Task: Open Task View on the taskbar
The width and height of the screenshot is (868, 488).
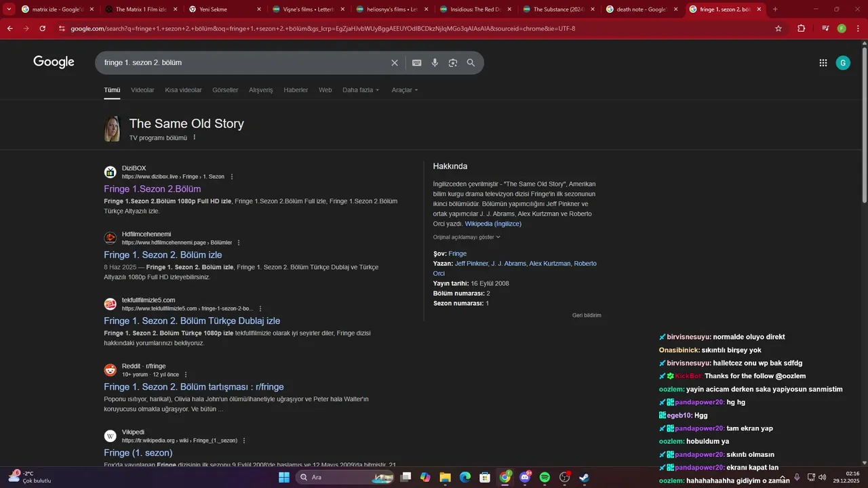Action: 406,477
